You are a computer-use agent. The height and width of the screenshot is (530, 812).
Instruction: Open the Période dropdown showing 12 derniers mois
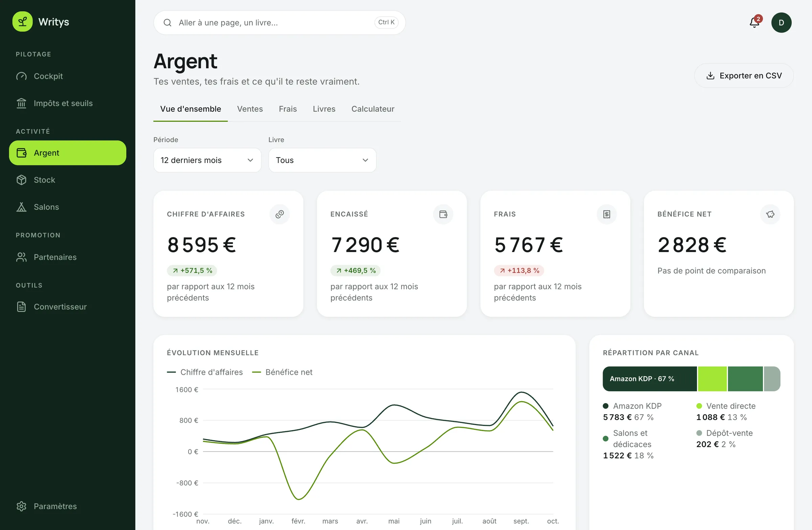point(207,160)
